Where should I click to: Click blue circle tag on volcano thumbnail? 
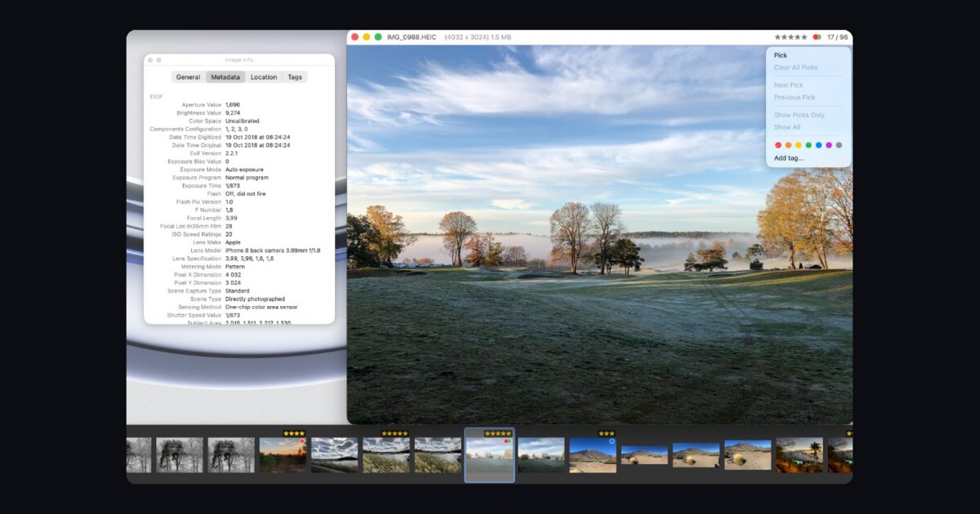click(612, 441)
